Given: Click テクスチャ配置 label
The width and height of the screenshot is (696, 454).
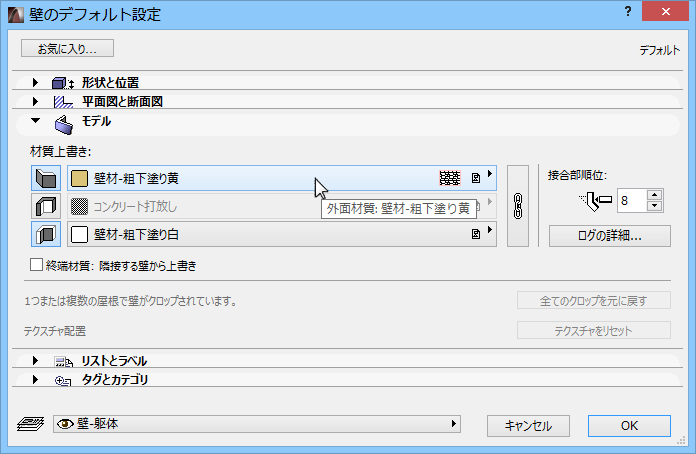Looking at the screenshot, I should click(55, 331).
